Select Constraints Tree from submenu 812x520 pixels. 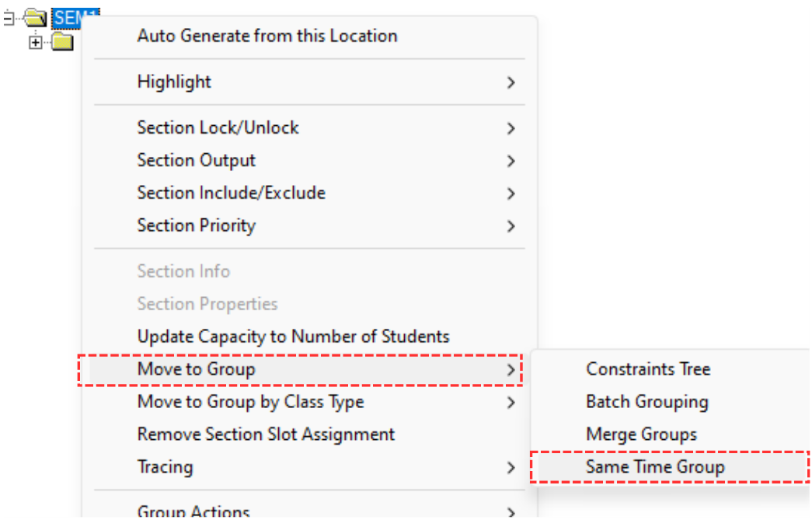(648, 369)
